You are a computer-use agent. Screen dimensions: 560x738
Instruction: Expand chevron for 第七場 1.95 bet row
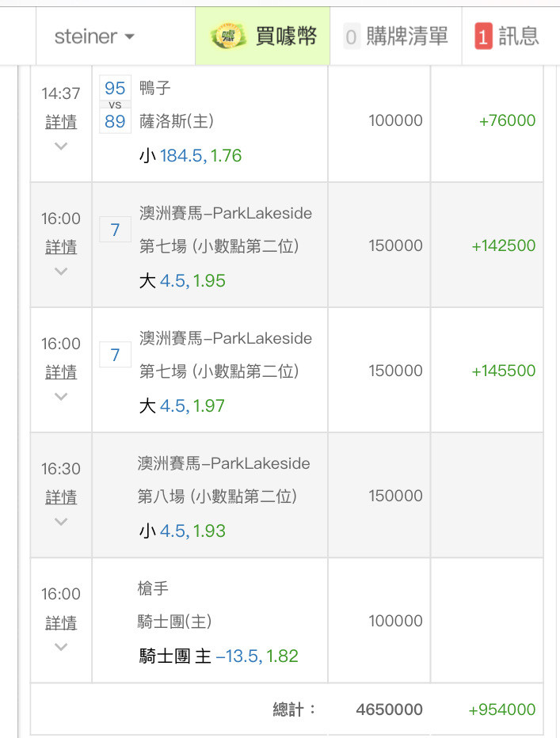[61, 271]
